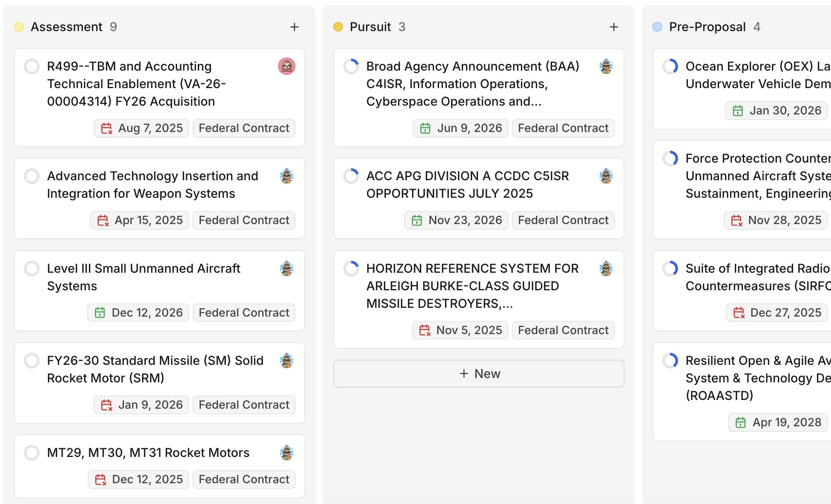
Task: Open progress status on ACC APG DIVISION card
Action: coord(351,176)
